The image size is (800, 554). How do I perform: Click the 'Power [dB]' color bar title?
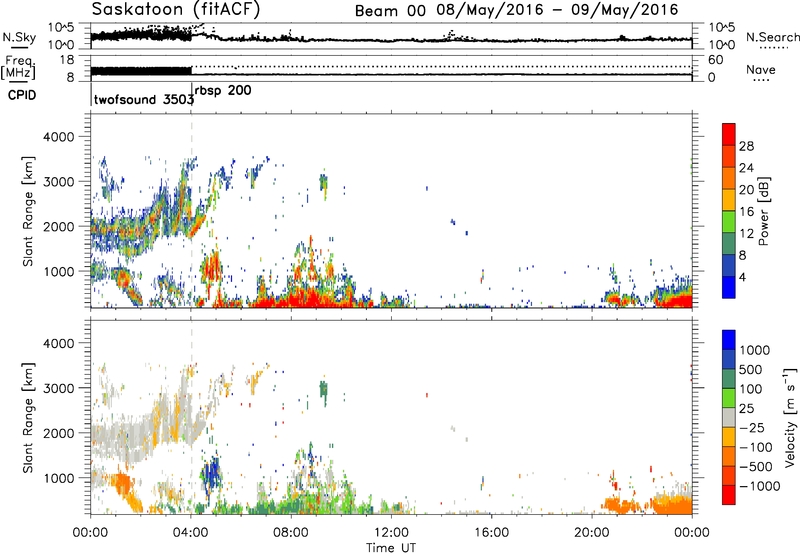[763, 211]
